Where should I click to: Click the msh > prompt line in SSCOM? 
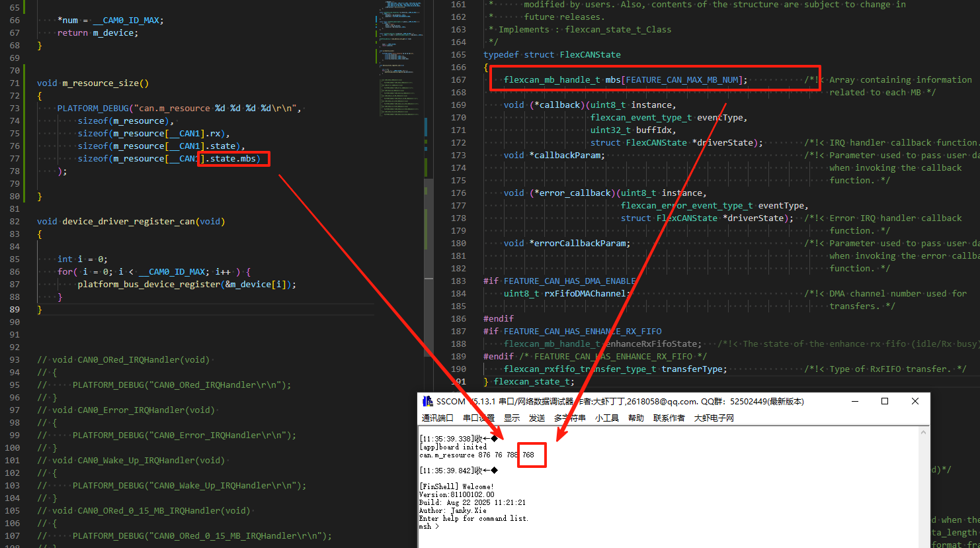[x=429, y=527]
